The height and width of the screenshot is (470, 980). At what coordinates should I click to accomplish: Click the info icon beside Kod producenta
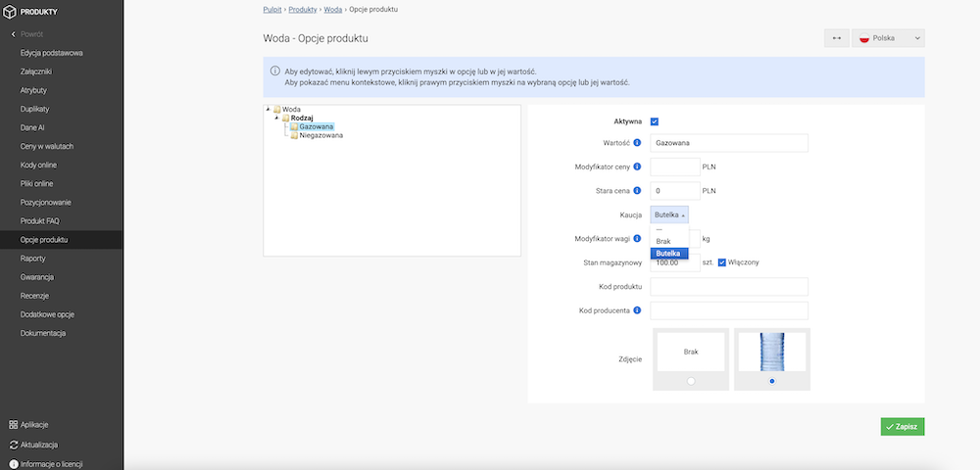coord(637,311)
